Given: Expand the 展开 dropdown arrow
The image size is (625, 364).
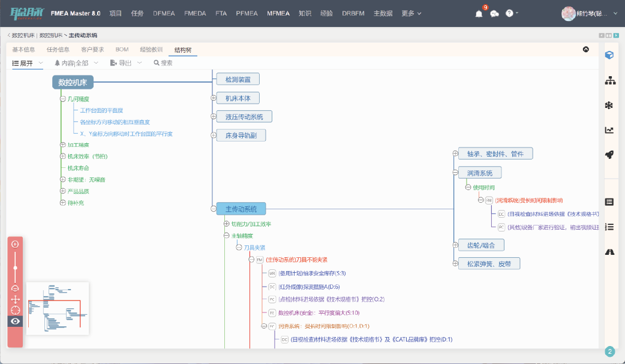Looking at the screenshot, I should (40, 62).
